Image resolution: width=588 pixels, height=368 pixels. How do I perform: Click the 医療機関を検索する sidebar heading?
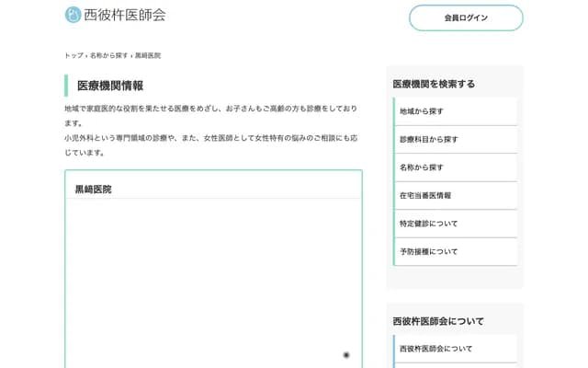click(x=435, y=84)
